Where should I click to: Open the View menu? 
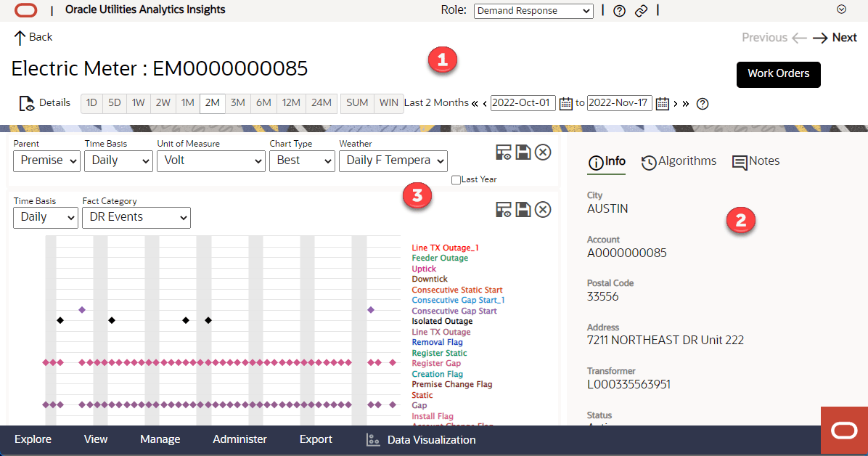click(96, 439)
